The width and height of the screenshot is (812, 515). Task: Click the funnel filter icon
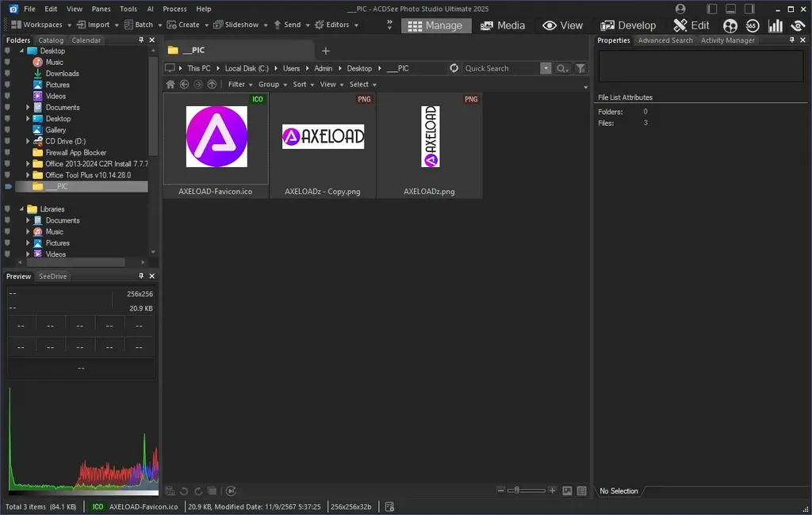580,68
